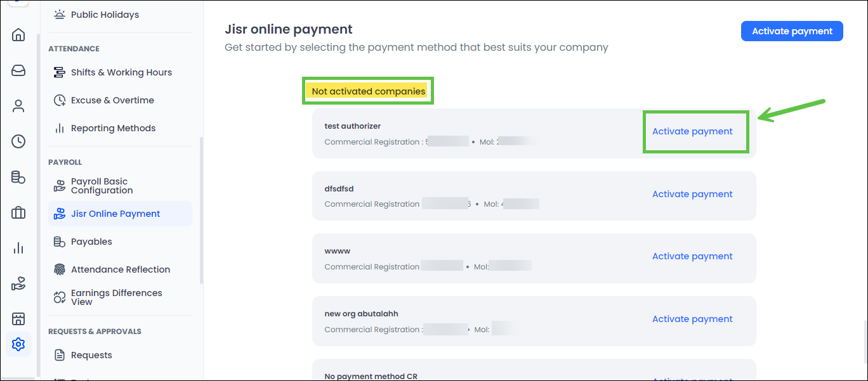Click the home icon in left rail
This screenshot has height=381, width=868.
click(18, 35)
